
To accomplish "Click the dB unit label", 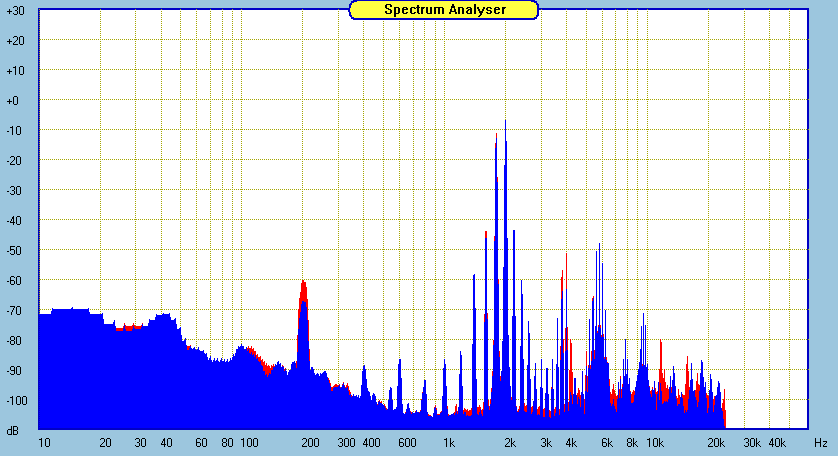I will (13, 431).
